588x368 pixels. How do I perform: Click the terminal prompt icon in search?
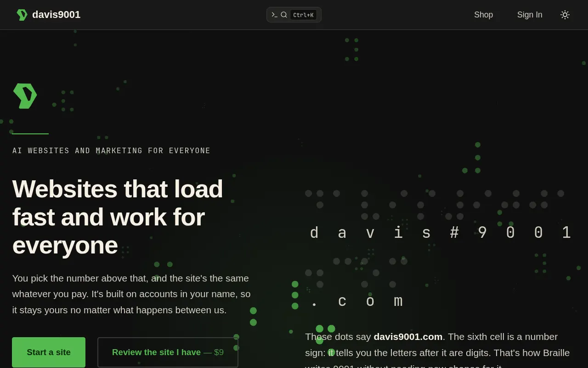pos(274,15)
